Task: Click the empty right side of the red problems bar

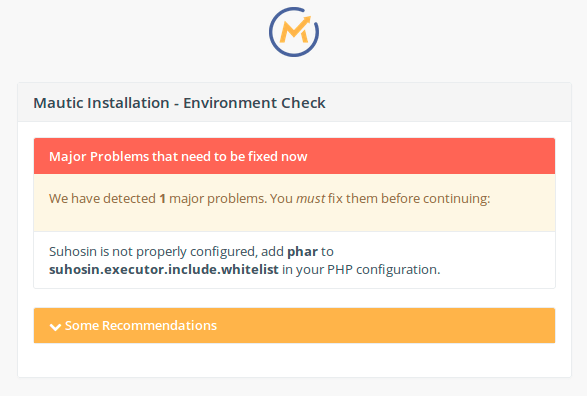Action: tap(431, 156)
